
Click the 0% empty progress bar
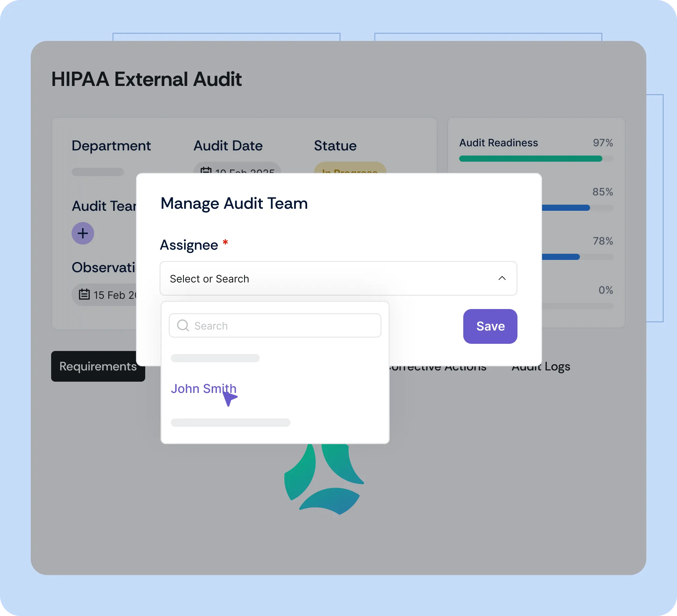[578, 306]
